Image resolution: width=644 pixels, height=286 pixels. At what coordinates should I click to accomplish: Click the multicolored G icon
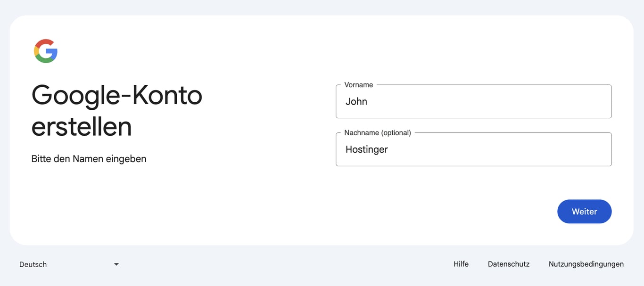pos(45,50)
